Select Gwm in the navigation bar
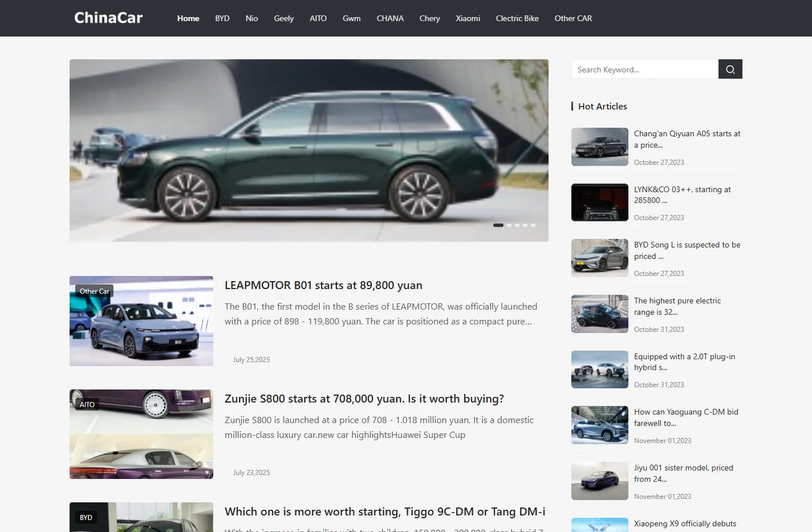 (351, 18)
